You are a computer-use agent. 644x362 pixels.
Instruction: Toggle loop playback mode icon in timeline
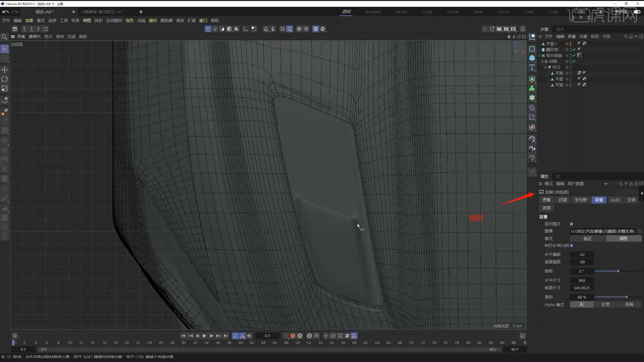tap(235, 336)
